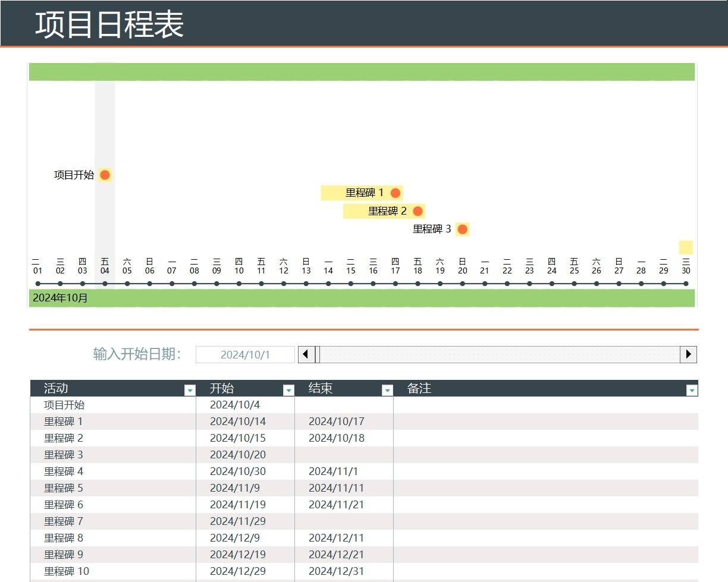Screen dimensions: 728x582
Task: Select the 里程碑 3 milestone marker
Action: coord(462,229)
